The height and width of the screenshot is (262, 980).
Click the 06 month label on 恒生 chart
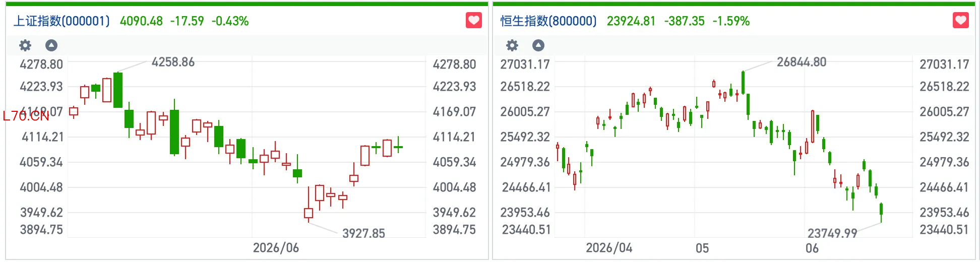coord(812,248)
